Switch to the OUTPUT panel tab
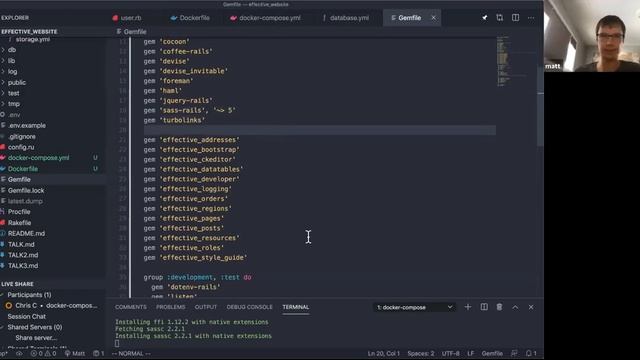 pyautogui.click(x=206, y=307)
